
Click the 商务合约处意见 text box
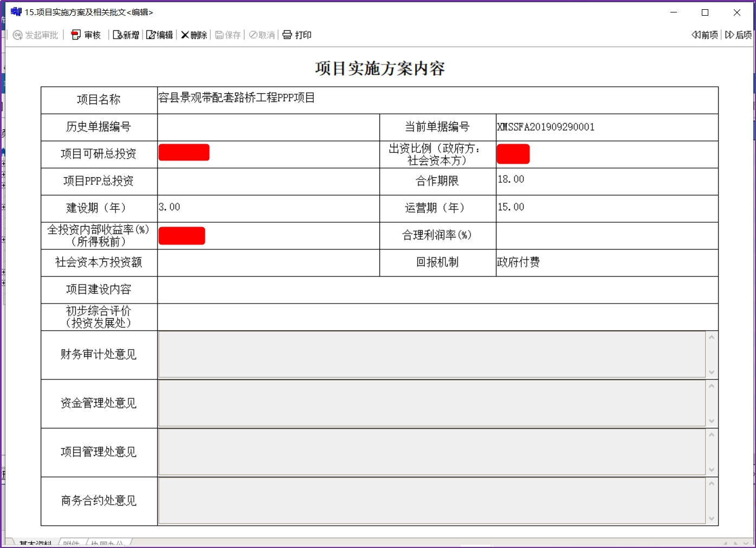[x=431, y=501]
